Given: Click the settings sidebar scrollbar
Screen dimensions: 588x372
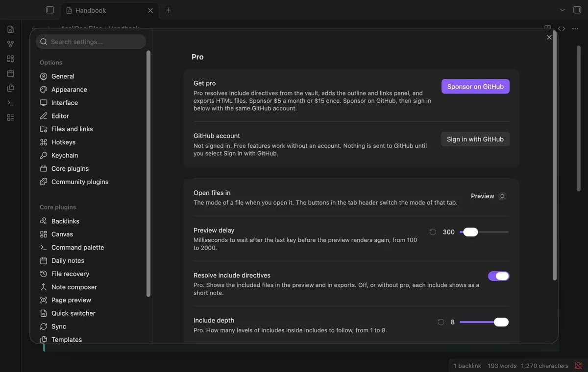Looking at the screenshot, I should (x=148, y=174).
